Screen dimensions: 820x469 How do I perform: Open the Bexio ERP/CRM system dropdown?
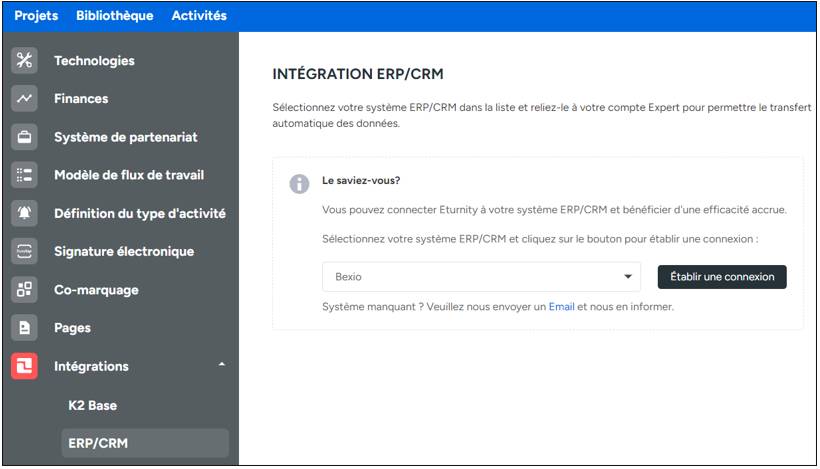(x=468, y=277)
